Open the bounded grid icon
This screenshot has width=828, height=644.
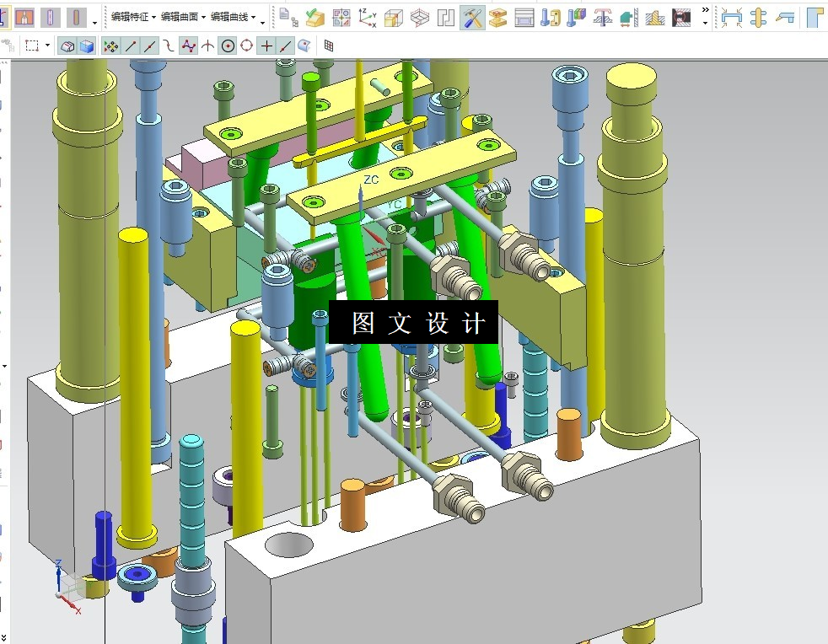coord(329,46)
